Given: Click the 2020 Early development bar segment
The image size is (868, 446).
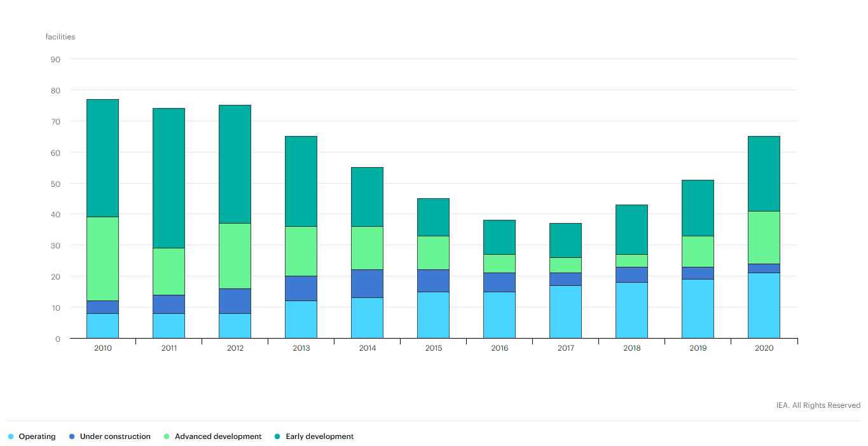Looking at the screenshot, I should [x=764, y=173].
